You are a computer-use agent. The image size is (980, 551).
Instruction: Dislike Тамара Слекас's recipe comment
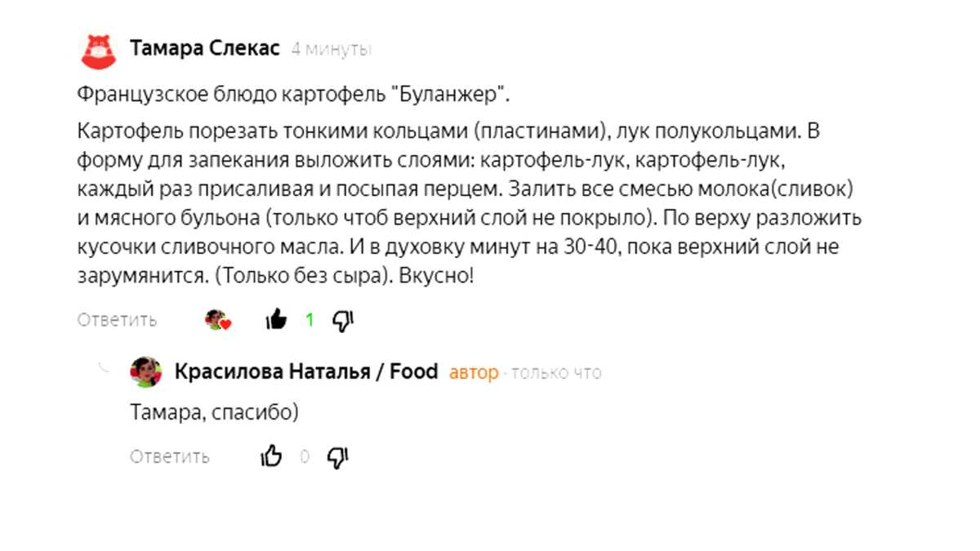pos(342,321)
